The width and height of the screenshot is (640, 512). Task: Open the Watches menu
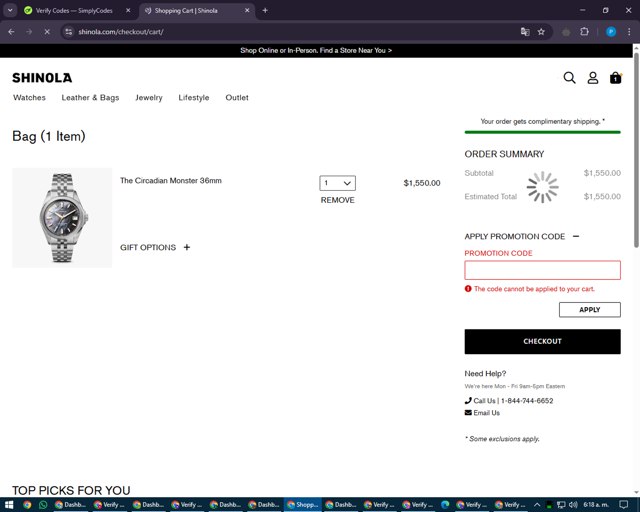[x=29, y=98]
